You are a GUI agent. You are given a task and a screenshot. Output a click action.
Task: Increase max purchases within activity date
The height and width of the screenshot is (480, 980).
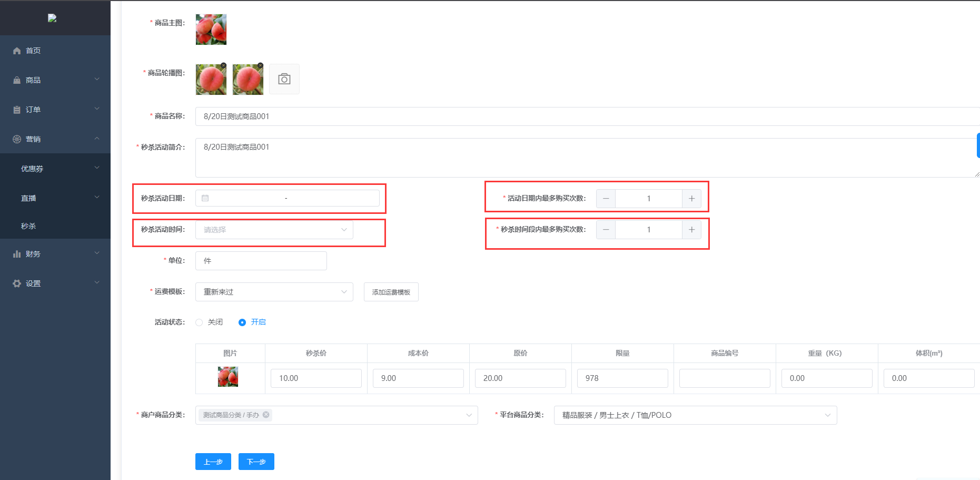[x=691, y=199]
